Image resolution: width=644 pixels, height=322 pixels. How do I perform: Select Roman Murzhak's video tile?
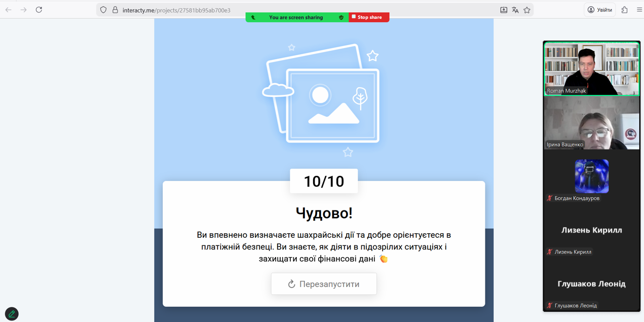tap(591, 69)
